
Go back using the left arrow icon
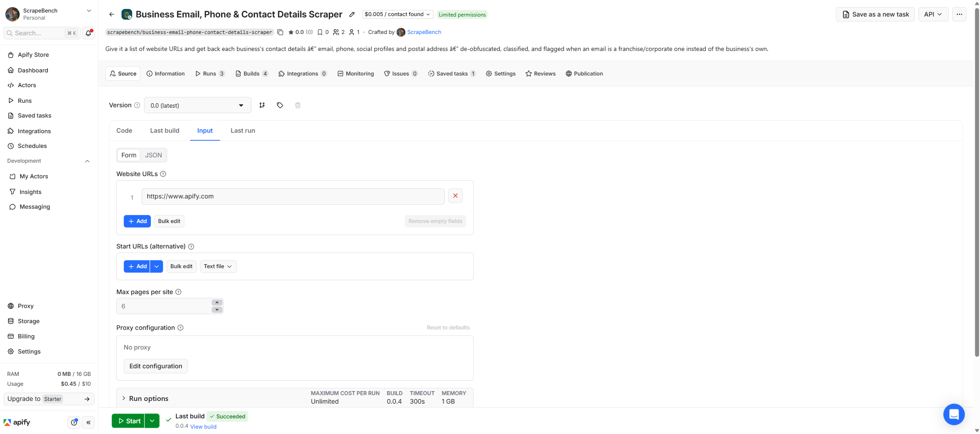click(x=112, y=14)
